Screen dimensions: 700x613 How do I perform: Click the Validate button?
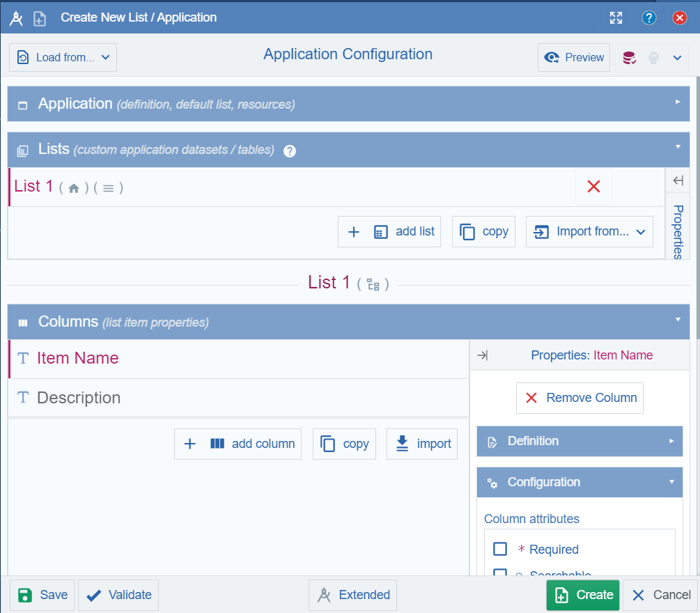(x=118, y=595)
